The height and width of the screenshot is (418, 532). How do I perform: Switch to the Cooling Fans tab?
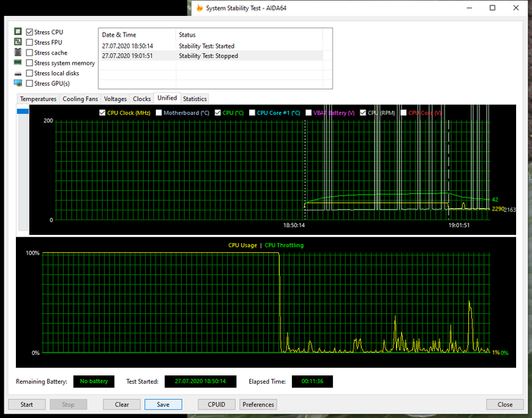[80, 99]
